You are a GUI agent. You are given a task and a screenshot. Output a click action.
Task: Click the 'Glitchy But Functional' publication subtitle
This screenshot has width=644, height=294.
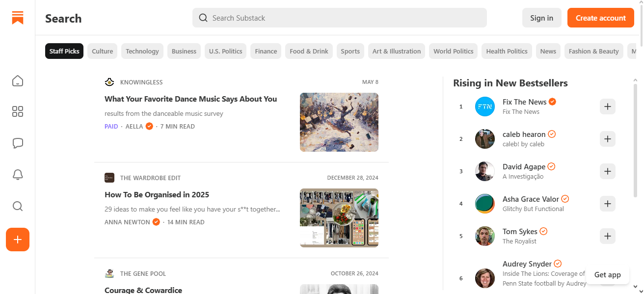point(534,209)
